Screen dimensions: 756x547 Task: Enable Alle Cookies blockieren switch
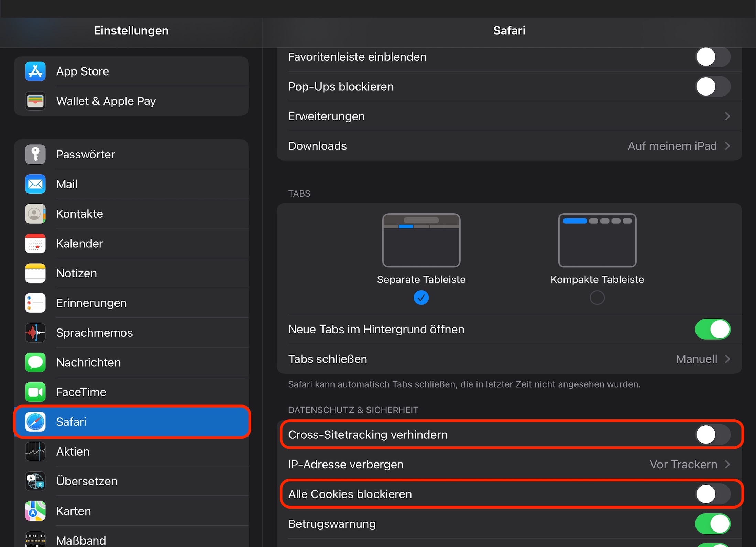click(x=713, y=494)
